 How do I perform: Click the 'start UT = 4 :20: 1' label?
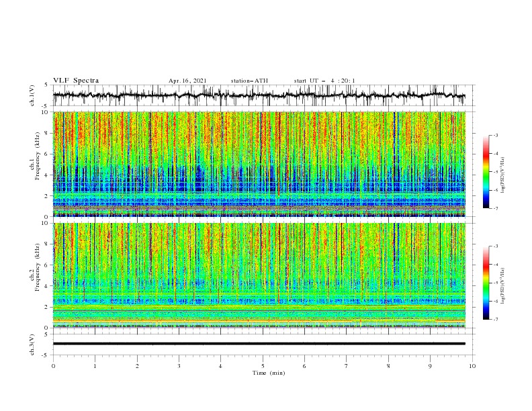tap(324, 81)
